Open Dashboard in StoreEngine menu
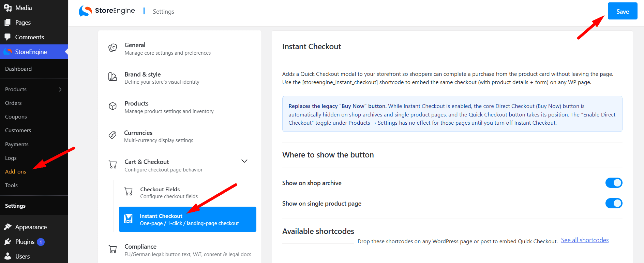Viewport: 644px width, 263px height. tap(18, 69)
